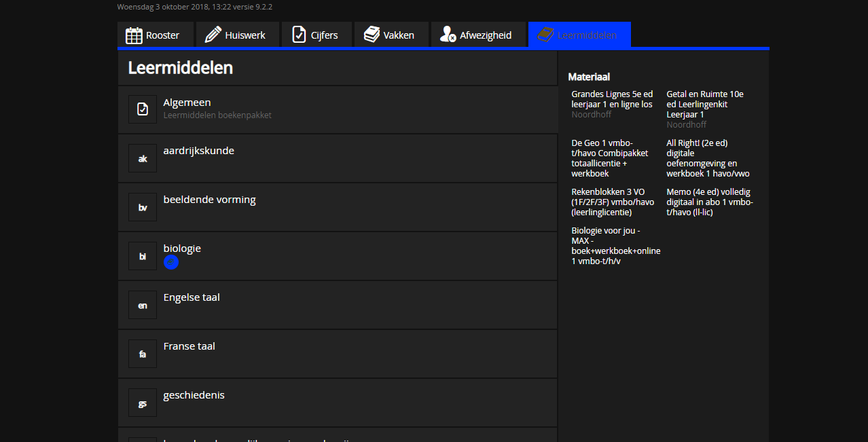This screenshot has width=868, height=442.
Task: Select the biologie subject
Action: point(338,256)
